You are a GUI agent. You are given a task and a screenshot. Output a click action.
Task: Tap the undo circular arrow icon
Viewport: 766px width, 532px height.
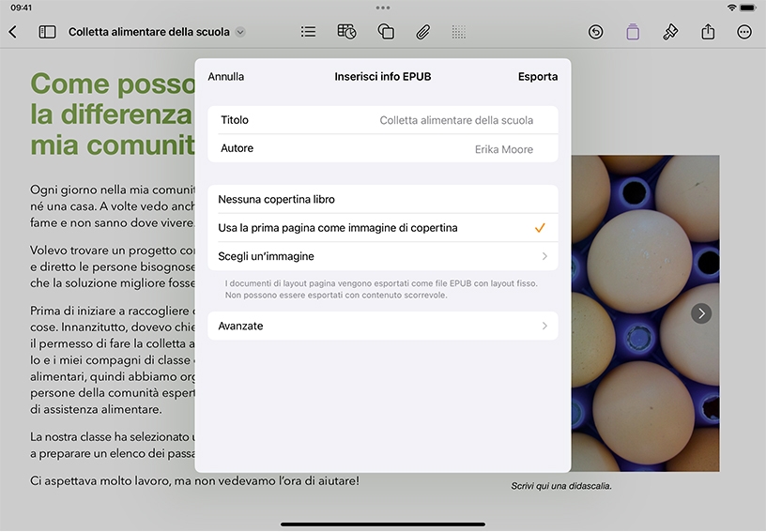595,32
